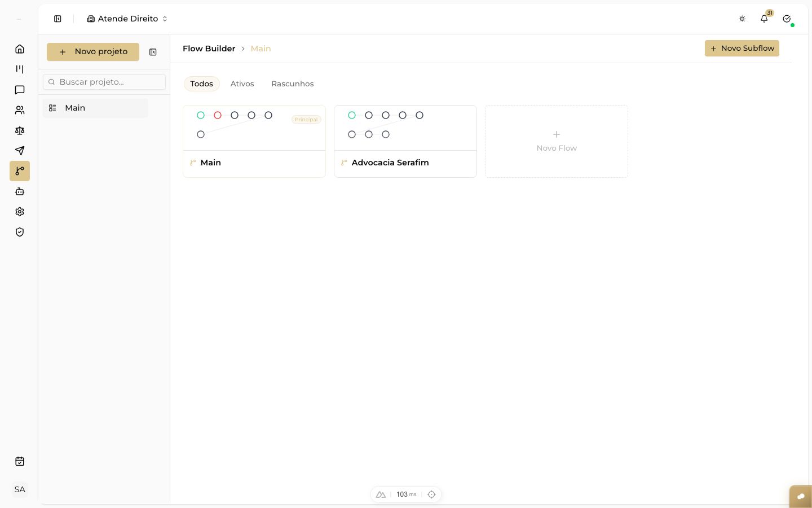Screen dimensions: 812x508
Task: Open the bot robot icon in sidebar
Action: (20, 191)
